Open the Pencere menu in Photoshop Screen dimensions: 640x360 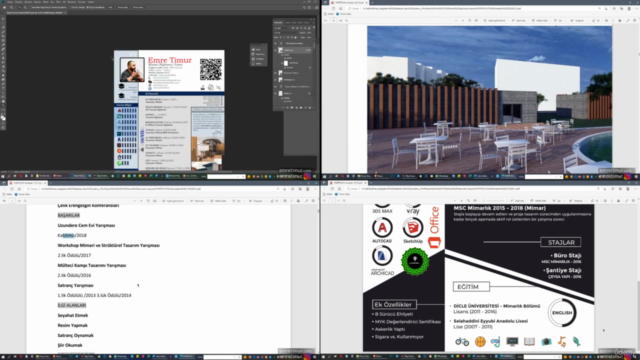click(x=82, y=2)
